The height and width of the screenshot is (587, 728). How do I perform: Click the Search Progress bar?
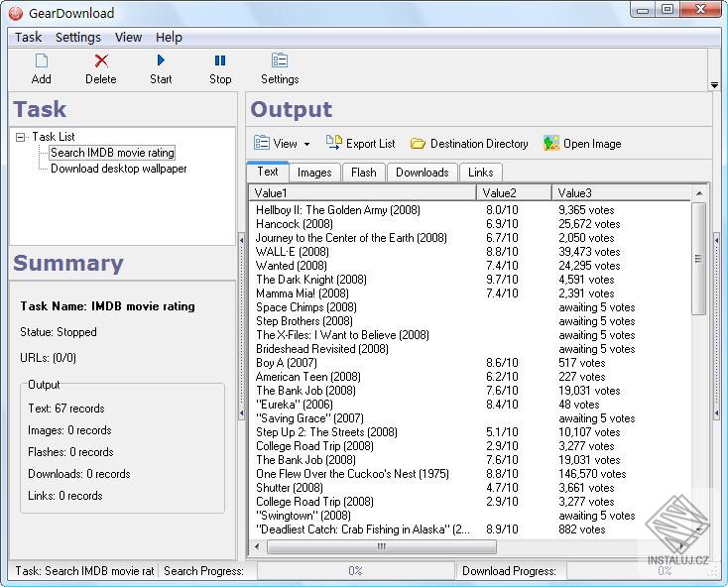[x=356, y=571]
